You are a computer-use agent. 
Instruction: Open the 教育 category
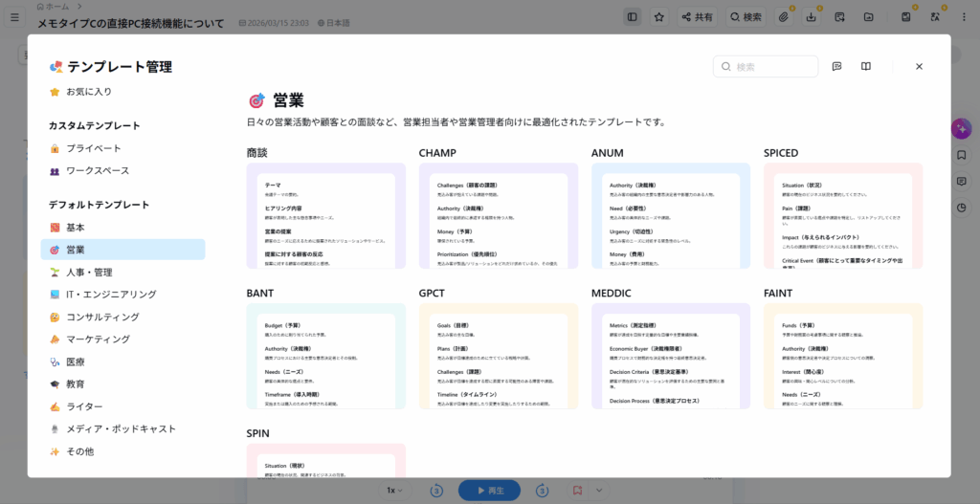123,384
